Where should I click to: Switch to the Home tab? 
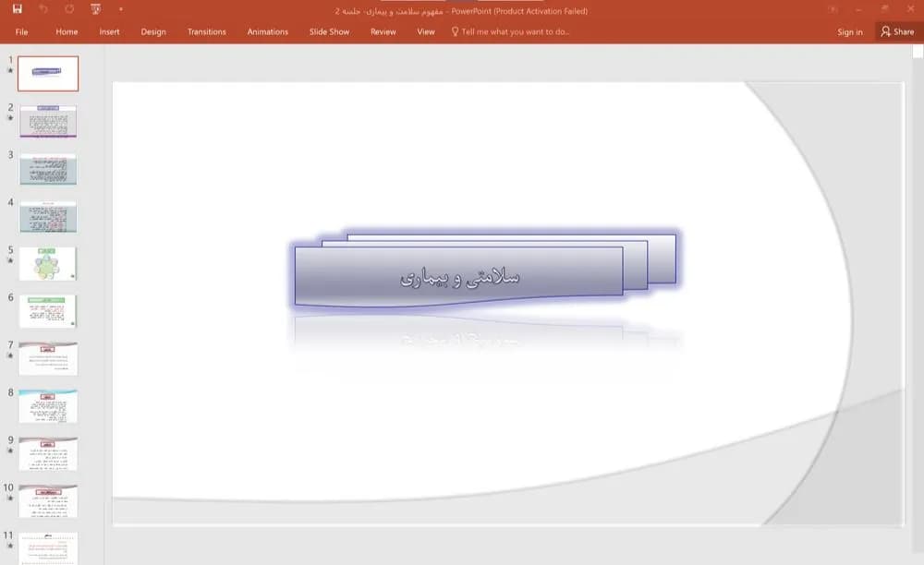point(67,31)
